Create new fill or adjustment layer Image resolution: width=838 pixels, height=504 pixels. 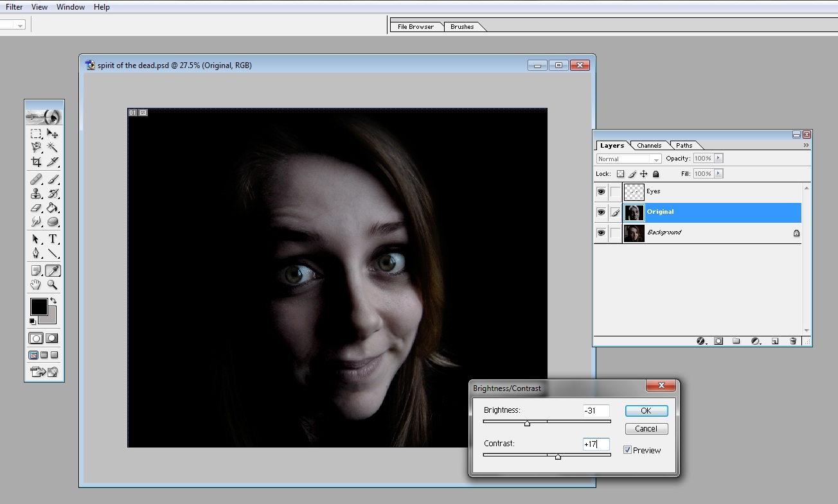756,341
